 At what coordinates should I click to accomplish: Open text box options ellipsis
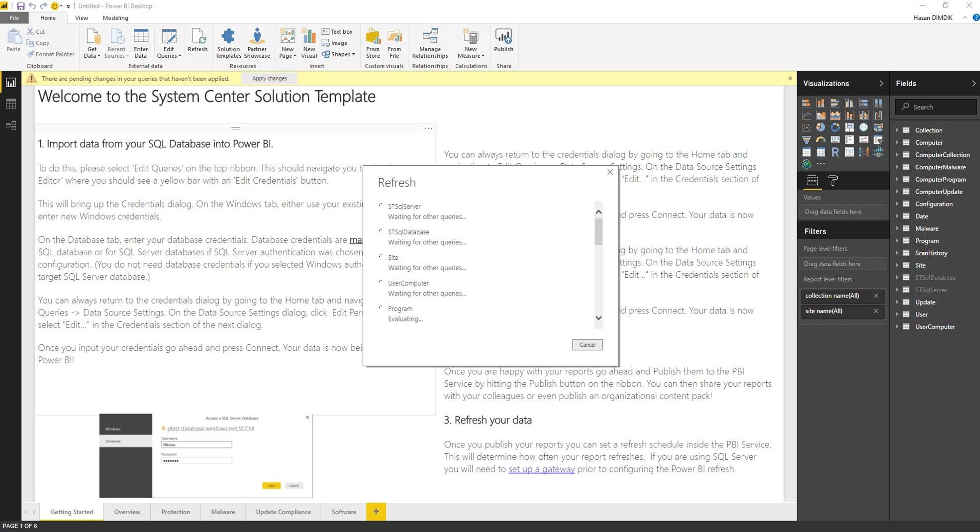tap(428, 128)
